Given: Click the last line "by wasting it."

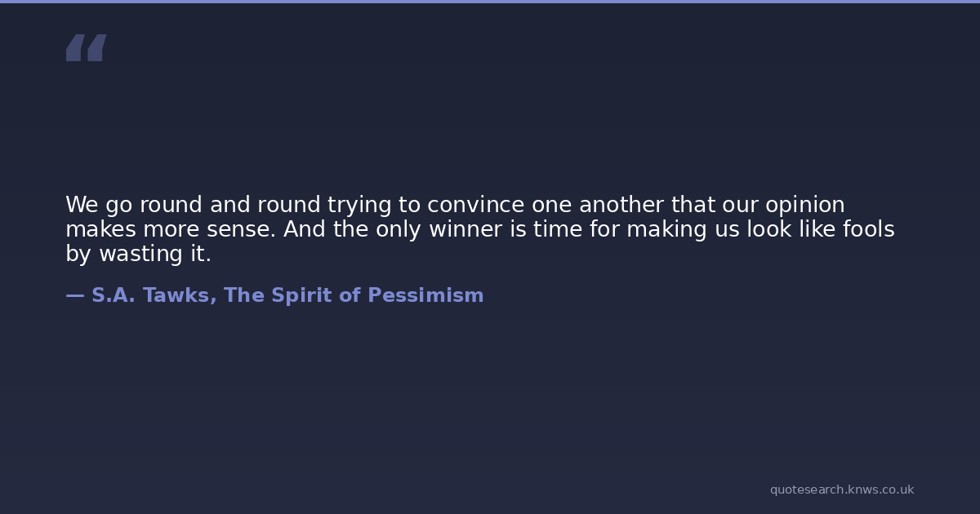Looking at the screenshot, I should [x=138, y=254].
